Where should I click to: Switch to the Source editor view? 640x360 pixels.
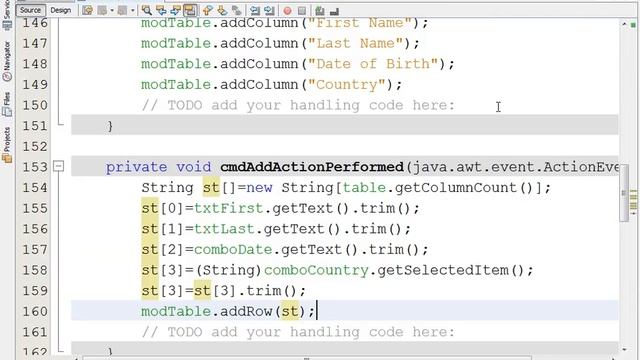(30, 10)
